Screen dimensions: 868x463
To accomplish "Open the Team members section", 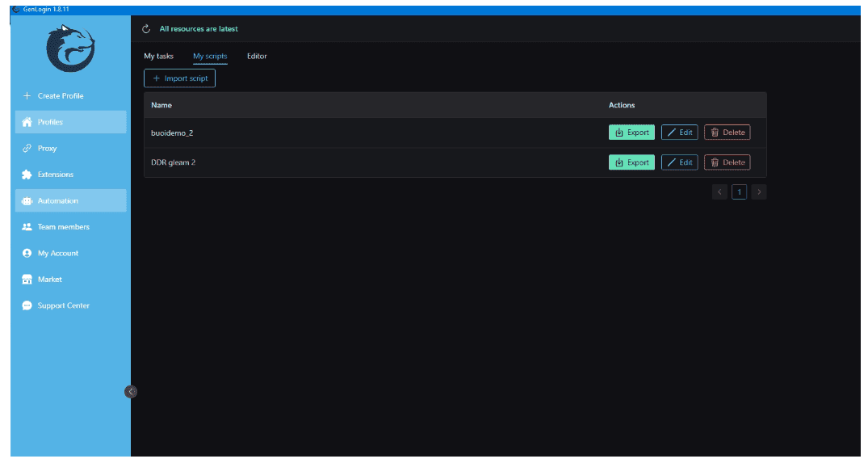I will click(70, 227).
